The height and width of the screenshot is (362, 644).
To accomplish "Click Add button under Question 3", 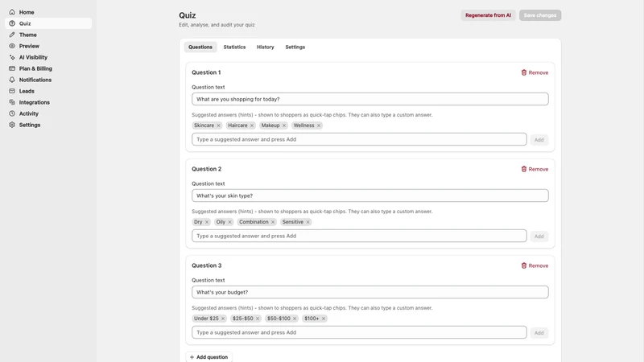I will click(x=539, y=333).
